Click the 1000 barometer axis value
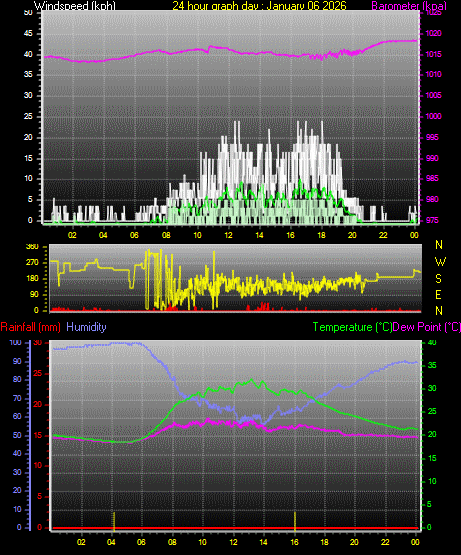The height and width of the screenshot is (555, 461). coord(434,116)
